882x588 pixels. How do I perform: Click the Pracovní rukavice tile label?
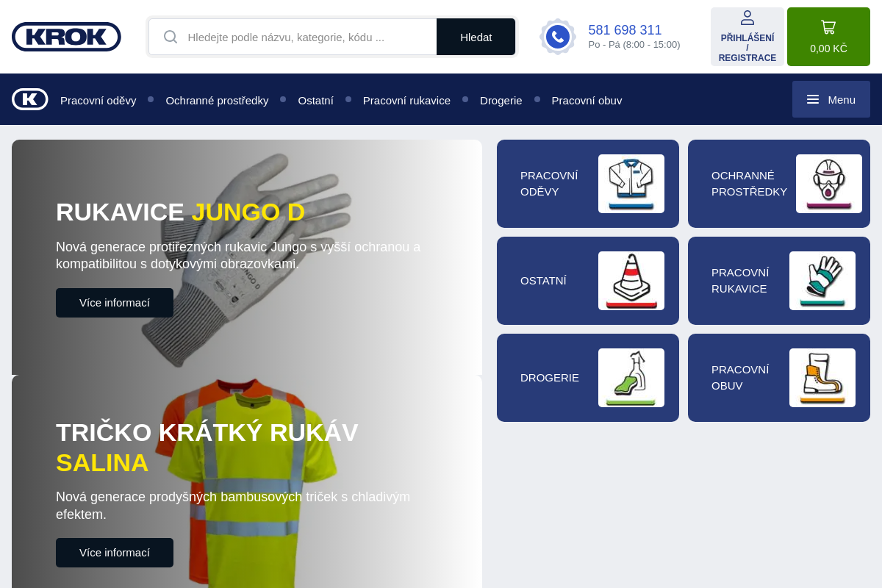coord(740,281)
